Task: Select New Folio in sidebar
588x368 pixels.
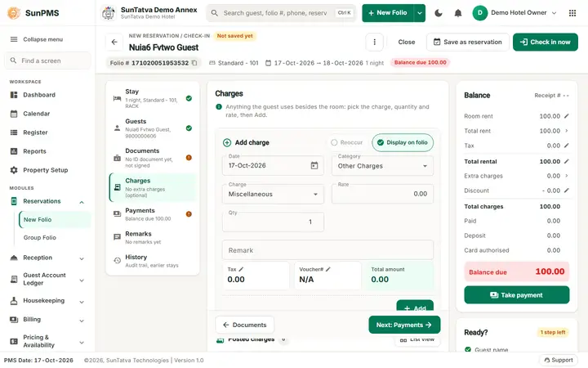Action: point(55,220)
